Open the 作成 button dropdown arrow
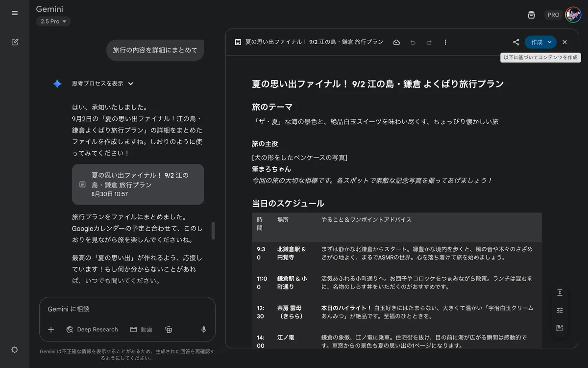 550,42
